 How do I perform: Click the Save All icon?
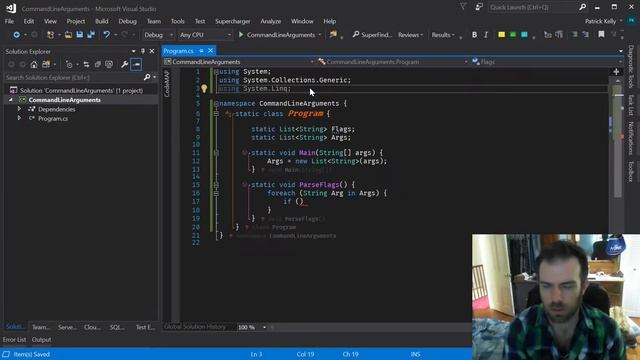coord(91,35)
